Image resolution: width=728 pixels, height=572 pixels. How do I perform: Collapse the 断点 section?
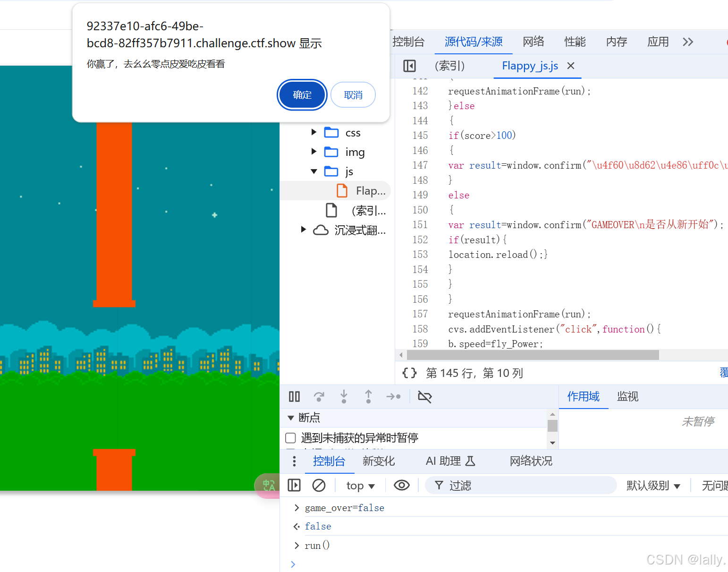(291, 418)
